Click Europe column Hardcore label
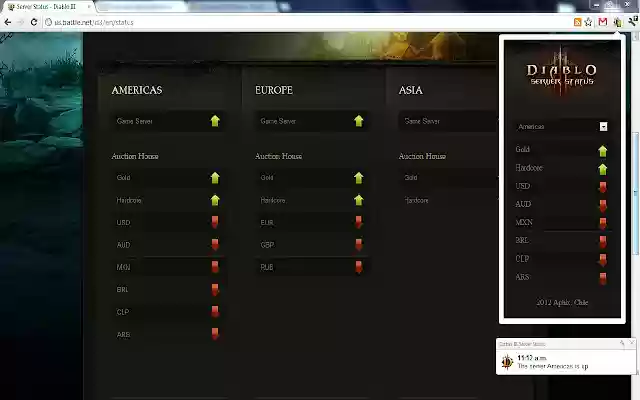 [x=273, y=200]
